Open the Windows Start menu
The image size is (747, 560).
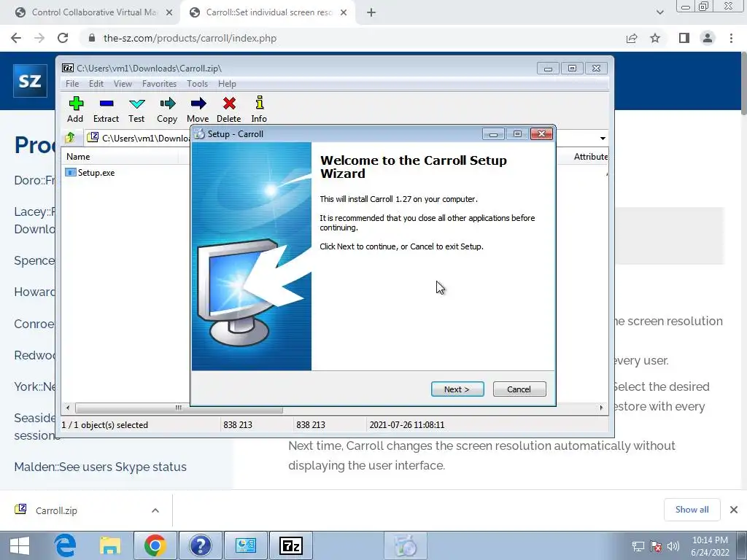[x=20, y=545]
